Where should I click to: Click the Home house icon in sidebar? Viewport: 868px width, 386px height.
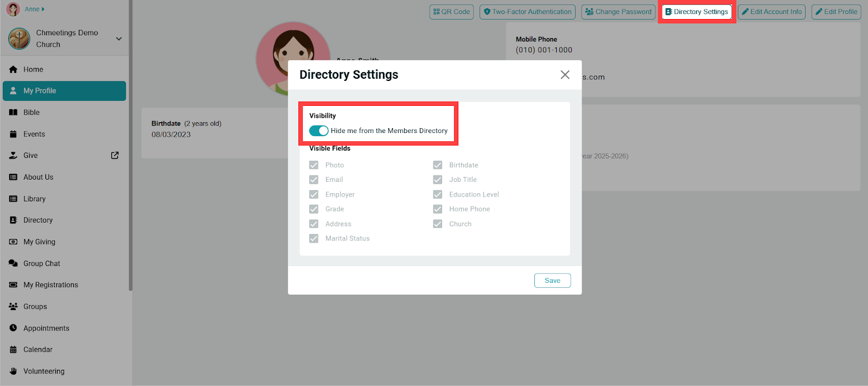tap(13, 69)
